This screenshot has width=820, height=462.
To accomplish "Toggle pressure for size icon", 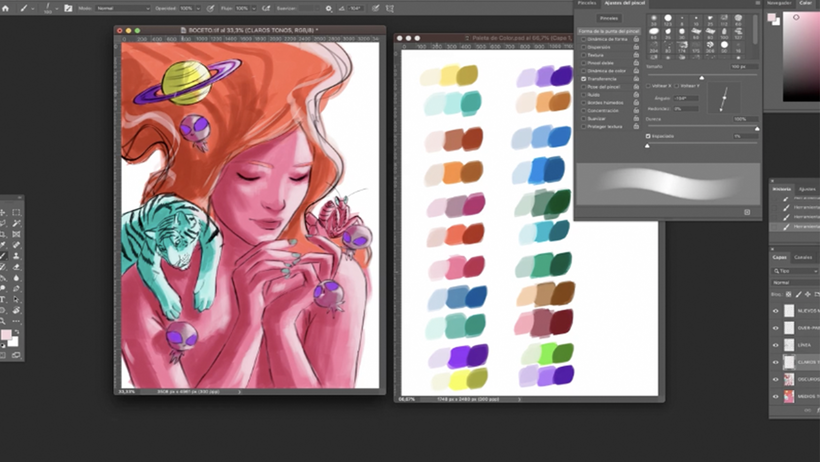I will 375,8.
